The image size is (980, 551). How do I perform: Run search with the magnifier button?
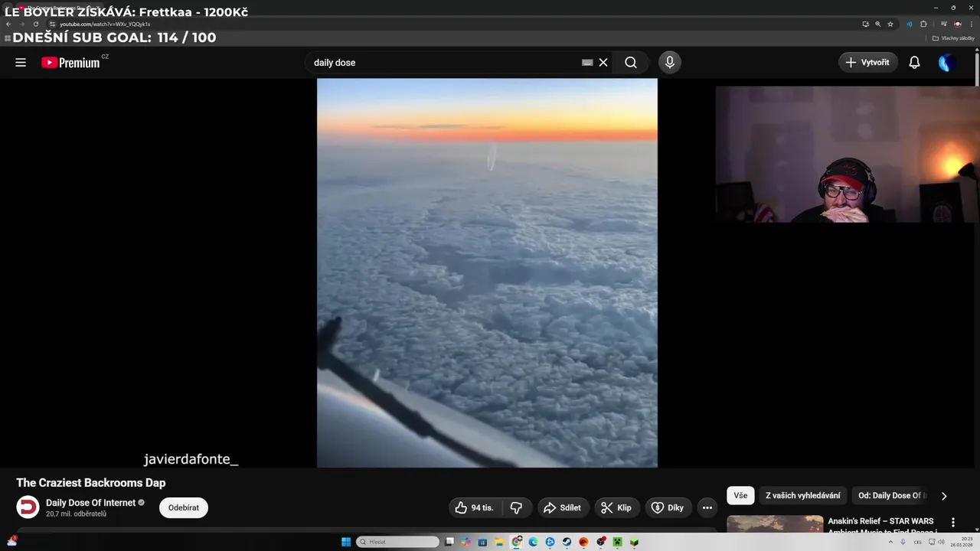pos(631,63)
